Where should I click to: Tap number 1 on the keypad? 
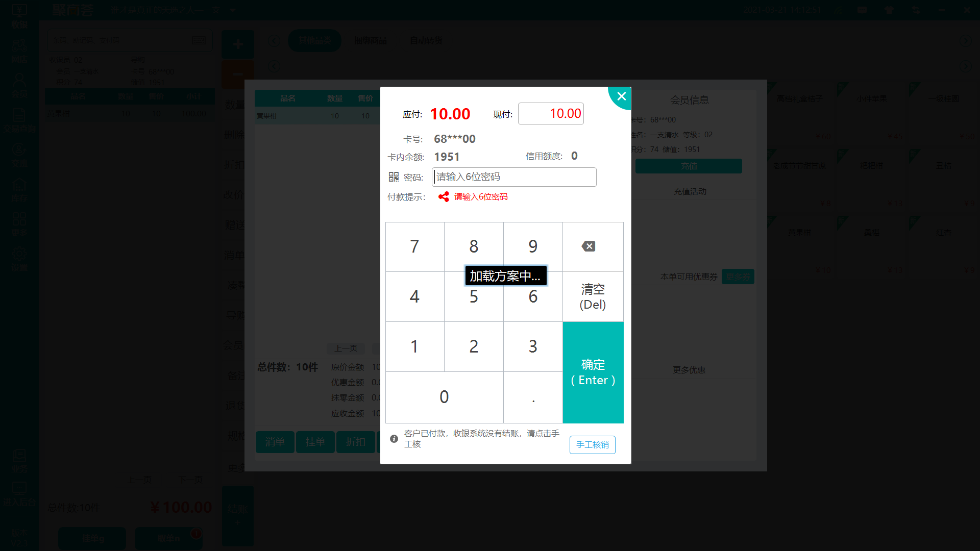click(414, 346)
